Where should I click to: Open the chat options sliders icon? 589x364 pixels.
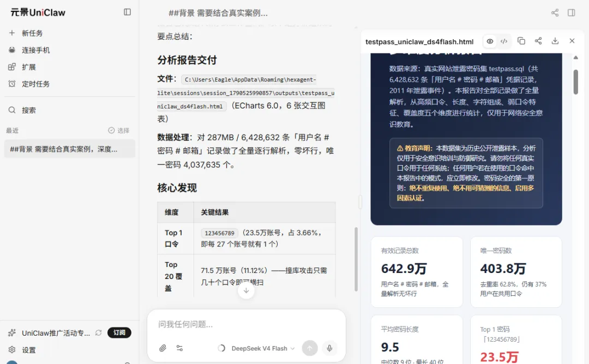point(179,348)
